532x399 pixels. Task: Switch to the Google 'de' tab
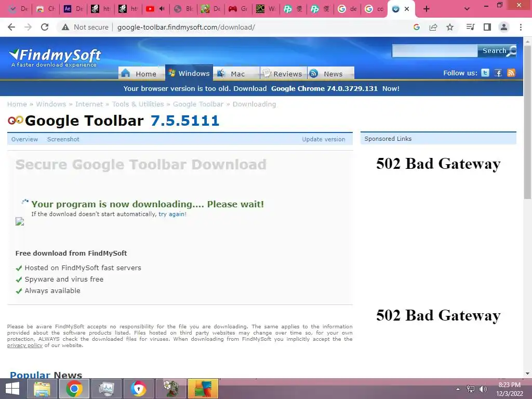coord(347,9)
